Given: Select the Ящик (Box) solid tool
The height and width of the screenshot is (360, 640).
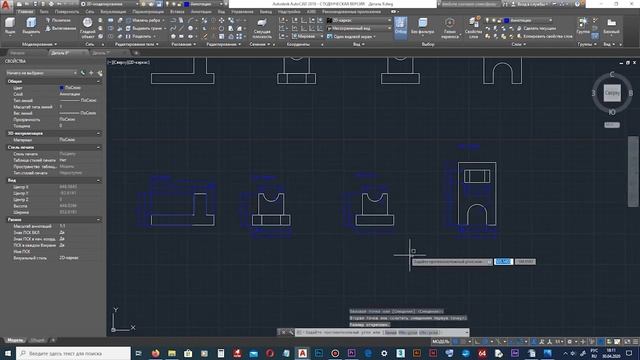Looking at the screenshot, I should (x=10, y=25).
